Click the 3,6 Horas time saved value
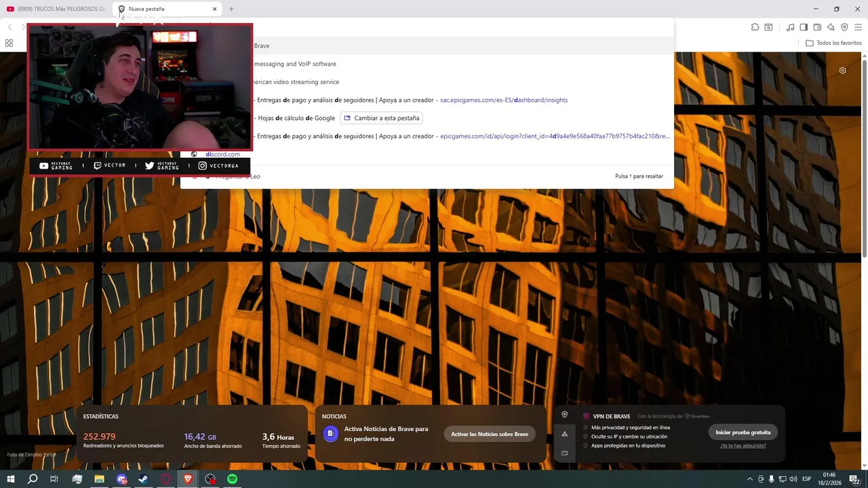The width and height of the screenshot is (868, 488). click(x=278, y=436)
